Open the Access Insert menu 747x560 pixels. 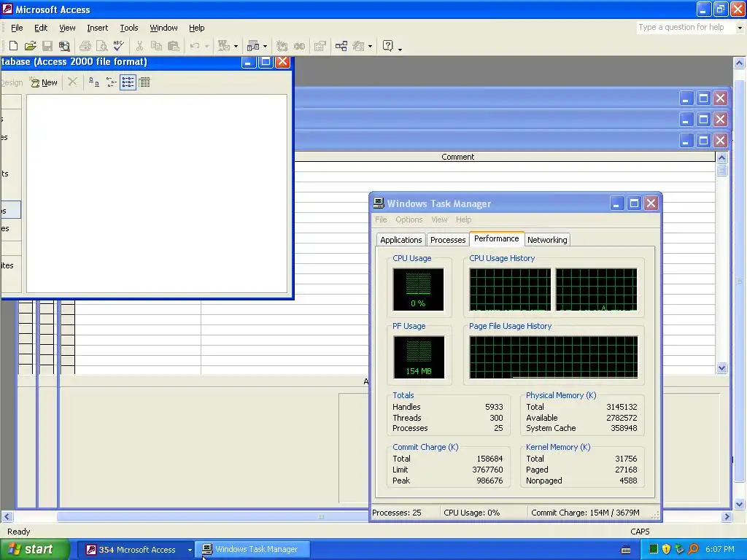[x=97, y=28]
